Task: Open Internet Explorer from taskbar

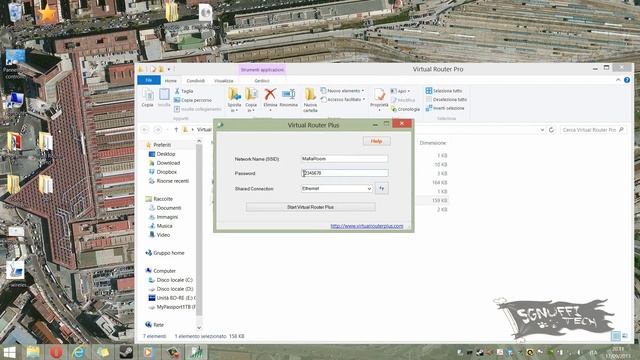Action: tap(79, 352)
